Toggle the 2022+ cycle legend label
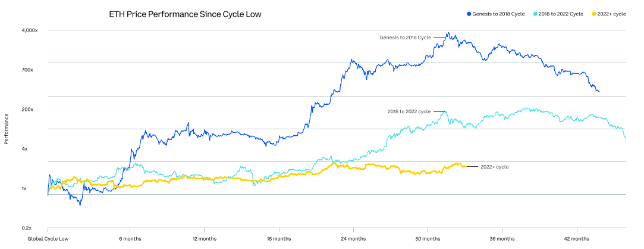This screenshot has height=249, width=644. [613, 14]
